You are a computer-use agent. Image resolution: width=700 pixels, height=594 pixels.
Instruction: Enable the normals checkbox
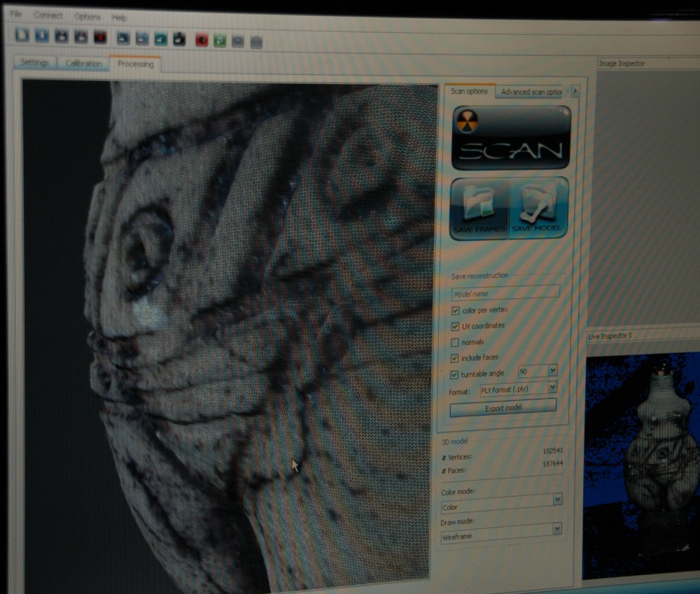(x=456, y=342)
